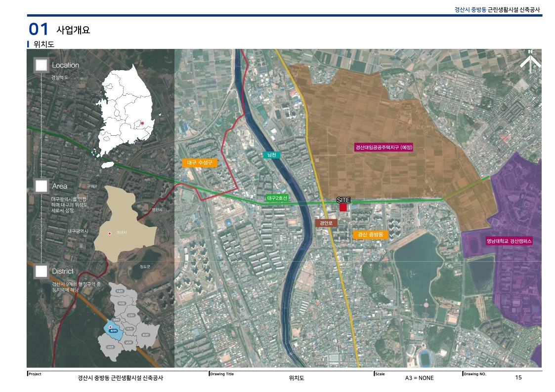Click the white square beside Location
The width and height of the screenshot is (555, 392).
coord(42,65)
